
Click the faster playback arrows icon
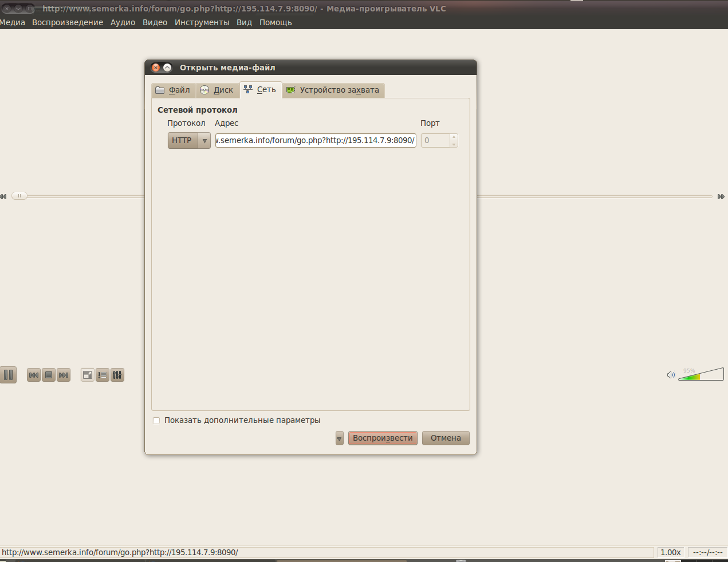[x=721, y=196]
